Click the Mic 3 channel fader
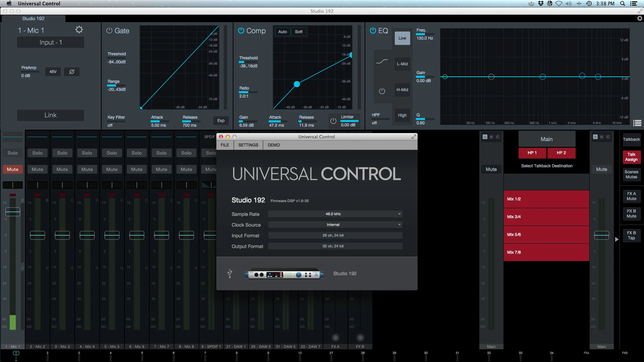The height and width of the screenshot is (362, 644). 62,235
